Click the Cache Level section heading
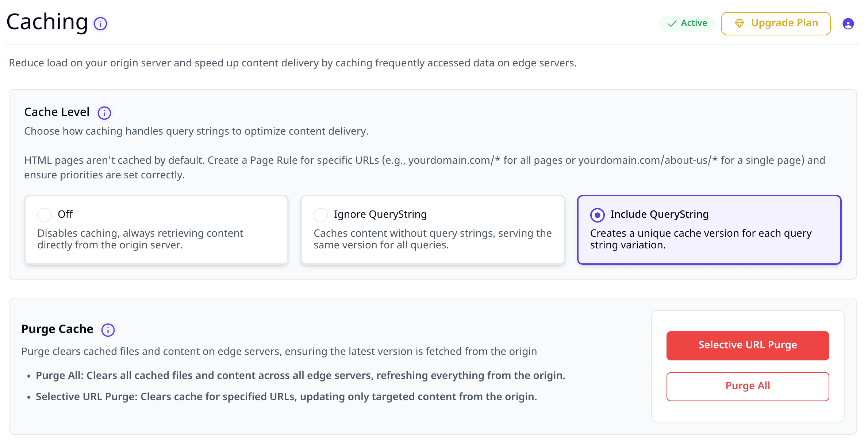 [57, 112]
